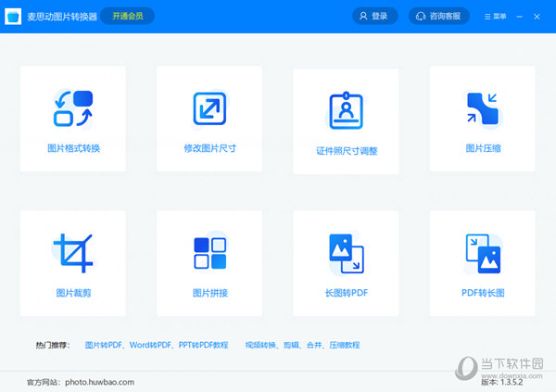Click the 开通会员 membership button
556x392 pixels.
coord(128,16)
